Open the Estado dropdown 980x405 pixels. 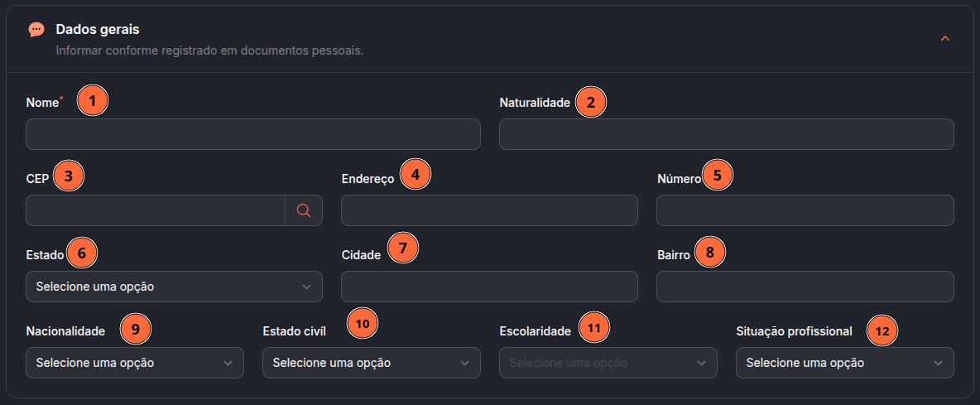174,287
